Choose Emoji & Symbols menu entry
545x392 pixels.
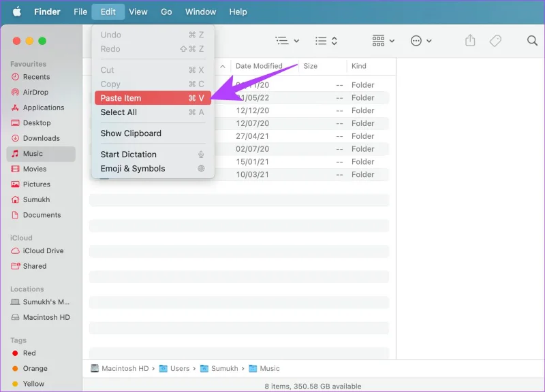[x=153, y=168]
